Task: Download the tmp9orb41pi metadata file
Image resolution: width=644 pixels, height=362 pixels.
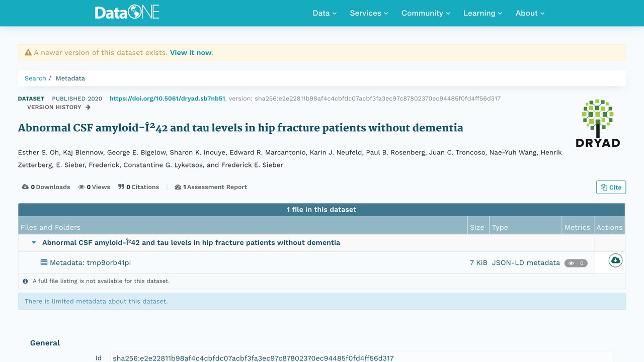Action: pyautogui.click(x=615, y=260)
